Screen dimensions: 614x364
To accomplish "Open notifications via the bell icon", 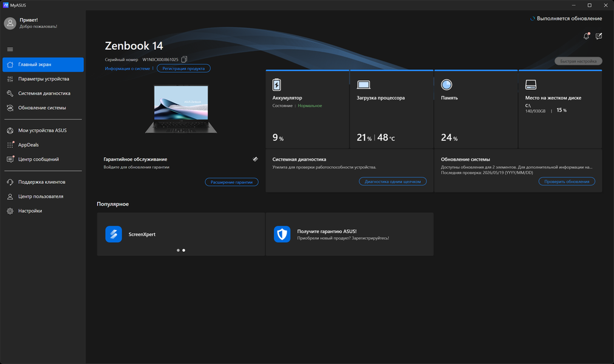I will (586, 36).
